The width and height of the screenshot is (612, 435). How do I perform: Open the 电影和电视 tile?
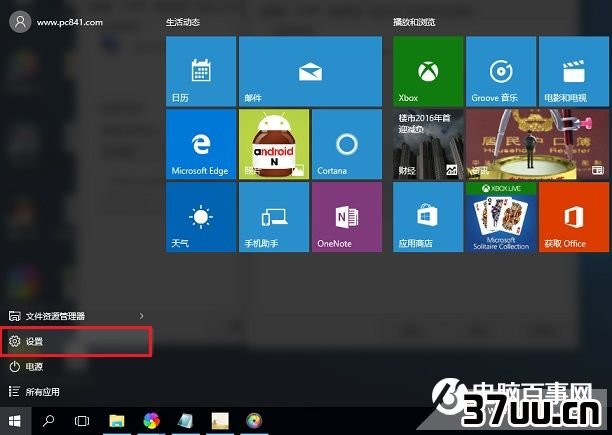coord(574,71)
